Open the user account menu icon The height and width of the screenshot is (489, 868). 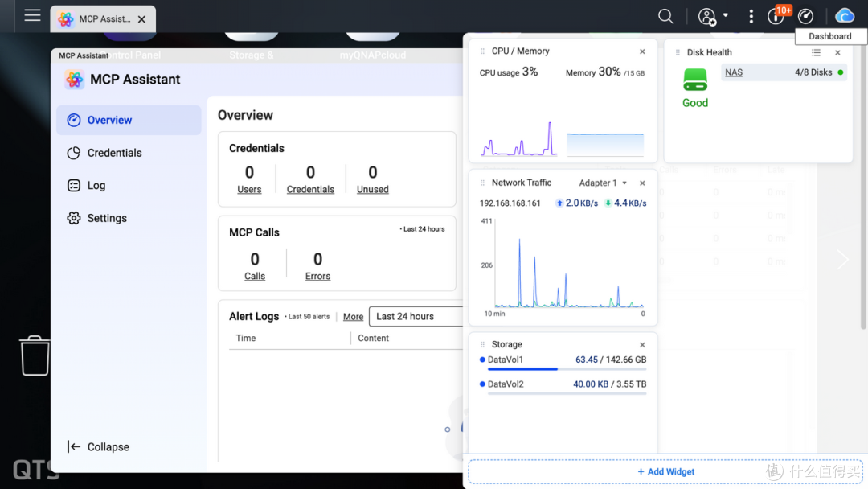pyautogui.click(x=707, y=17)
